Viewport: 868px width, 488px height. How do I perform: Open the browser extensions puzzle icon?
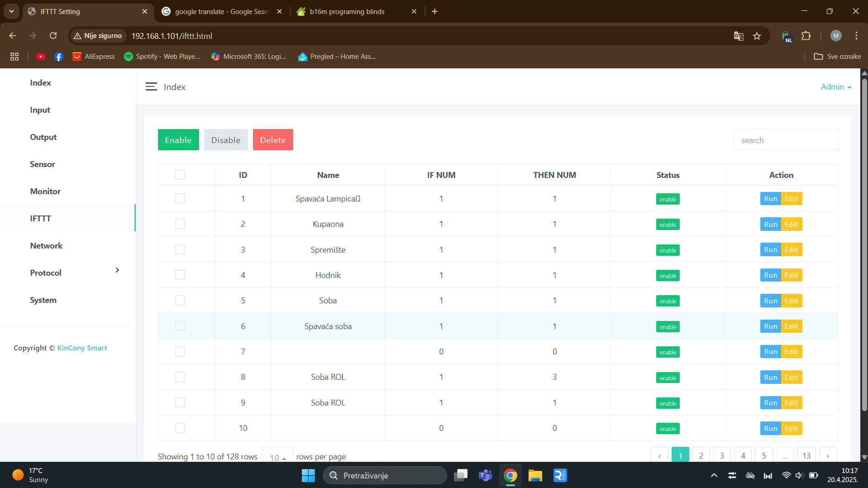(806, 36)
